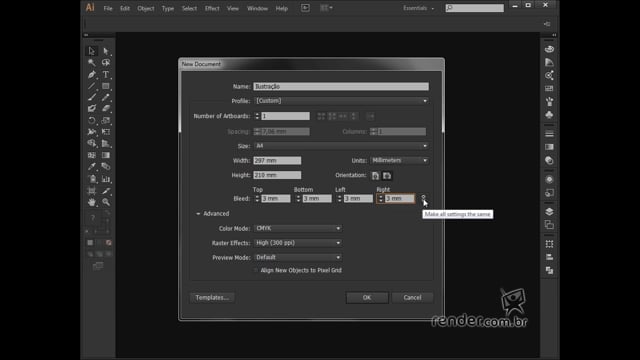Click the Height field
Image resolution: width=640 pixels, height=360 pixels.
coord(277,175)
